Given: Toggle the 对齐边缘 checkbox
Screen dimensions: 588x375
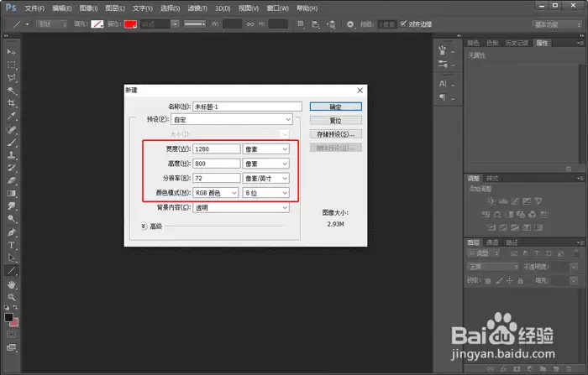Looking at the screenshot, I should pos(403,24).
